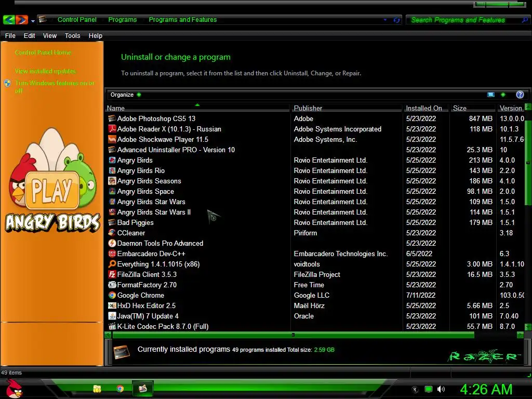Select the Angry Birds Star Wars row
Image resolution: width=532 pixels, height=399 pixels.
click(314, 202)
